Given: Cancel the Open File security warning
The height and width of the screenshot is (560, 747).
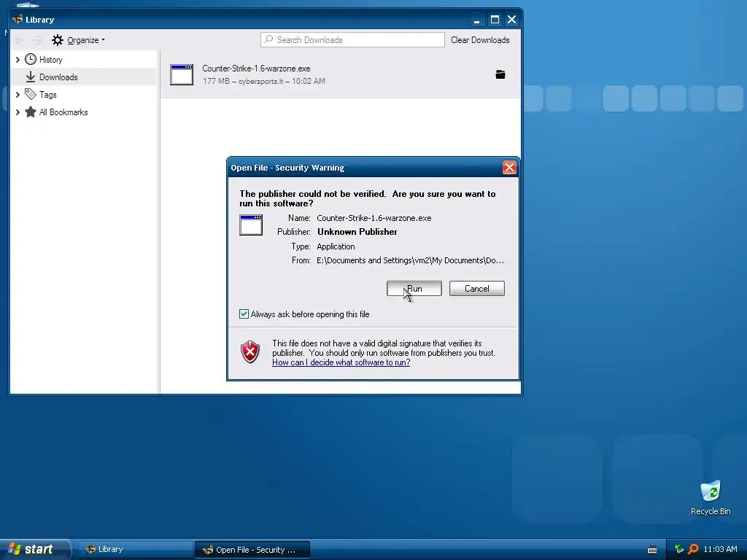Looking at the screenshot, I should click(476, 288).
